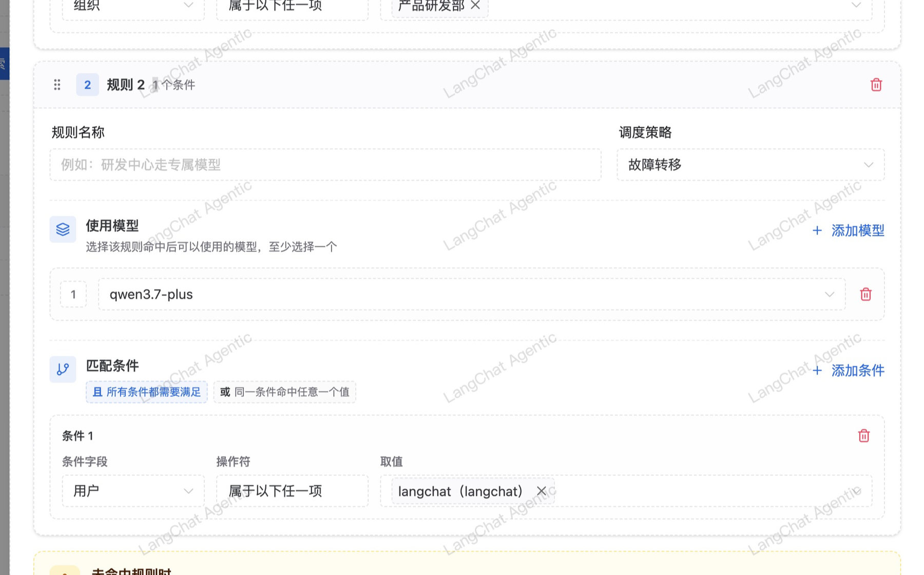Screen dimensions: 924x575
Task: Click the 1 个条件 count text
Action: [x=174, y=85]
